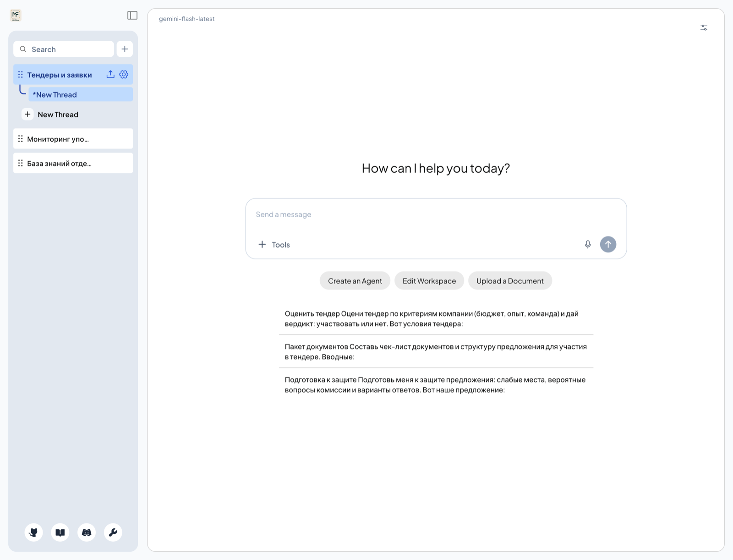Click the Edit Workspace button
Screen dimensions: 733x560
coord(429,281)
